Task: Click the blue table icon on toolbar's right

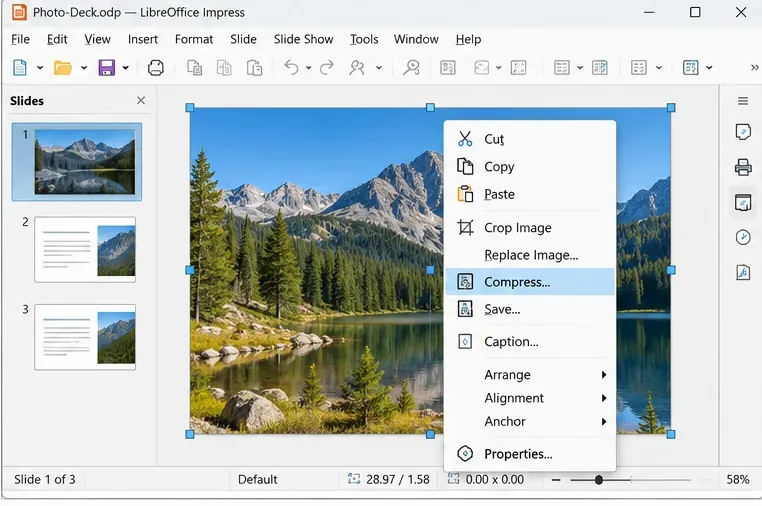Action: coord(690,68)
